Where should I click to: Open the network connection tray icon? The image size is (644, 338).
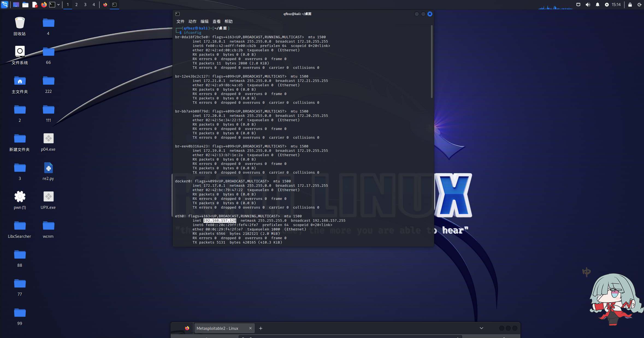click(x=578, y=5)
